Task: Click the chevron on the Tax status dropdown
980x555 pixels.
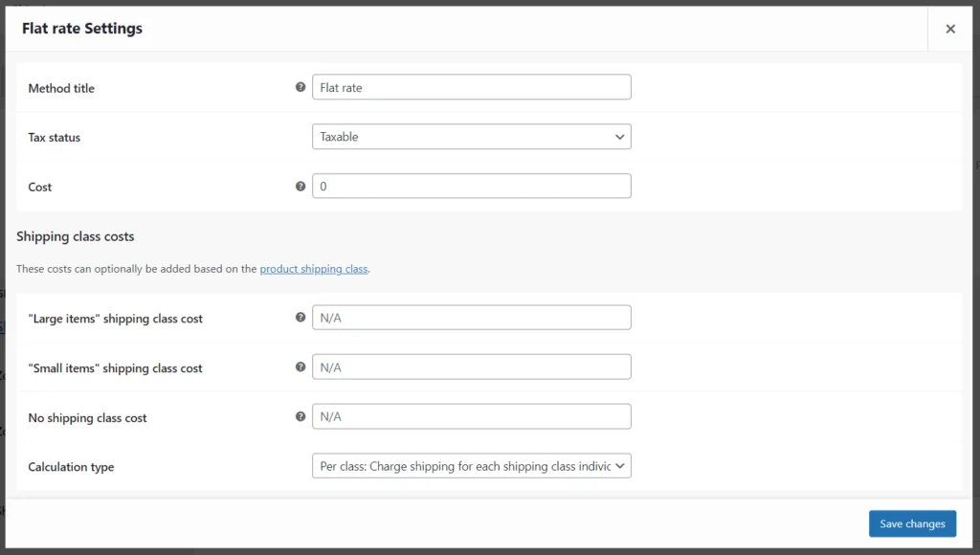Action: pos(620,136)
